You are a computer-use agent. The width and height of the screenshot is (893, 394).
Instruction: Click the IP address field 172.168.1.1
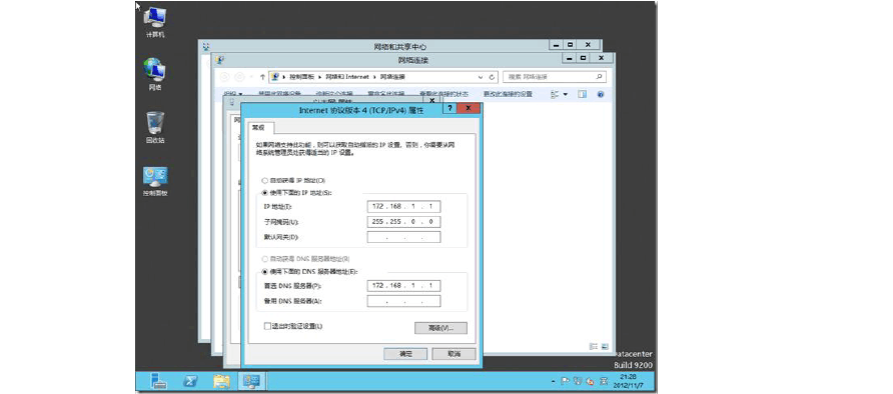[x=404, y=206]
